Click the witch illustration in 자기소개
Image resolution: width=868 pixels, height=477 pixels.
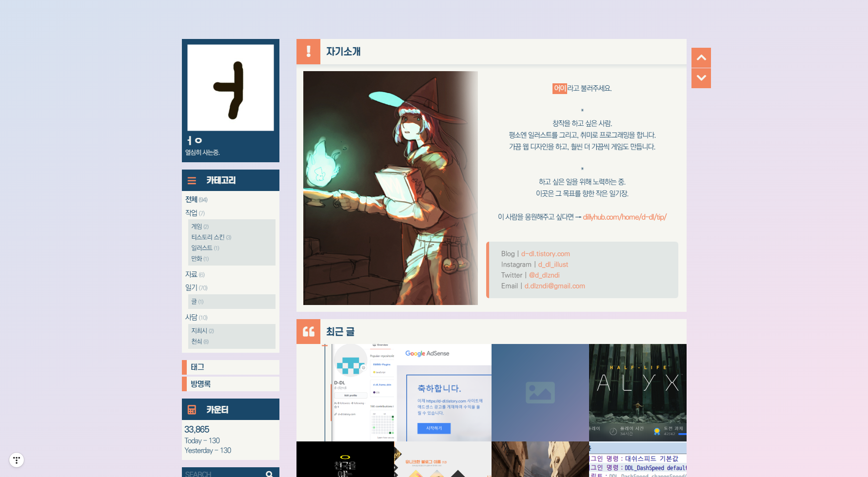(391, 188)
